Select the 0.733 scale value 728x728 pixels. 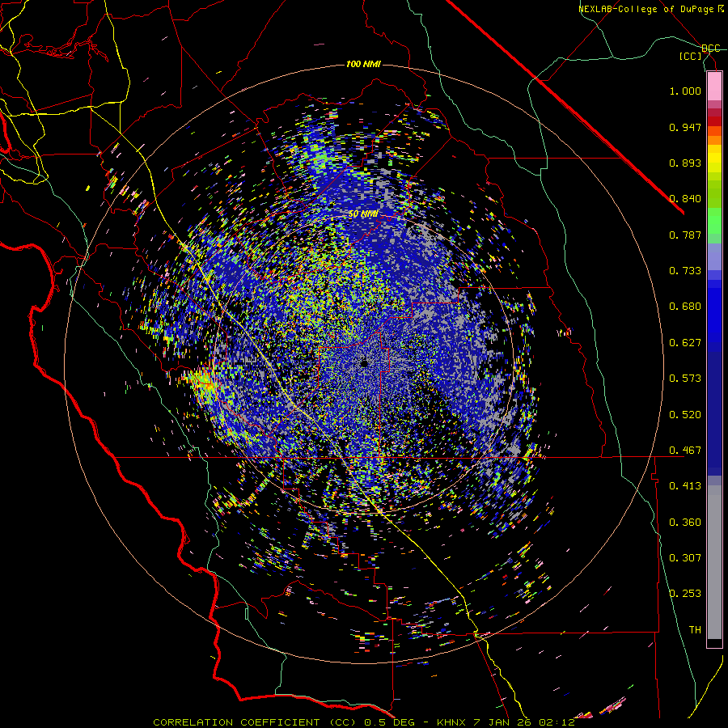tap(685, 271)
